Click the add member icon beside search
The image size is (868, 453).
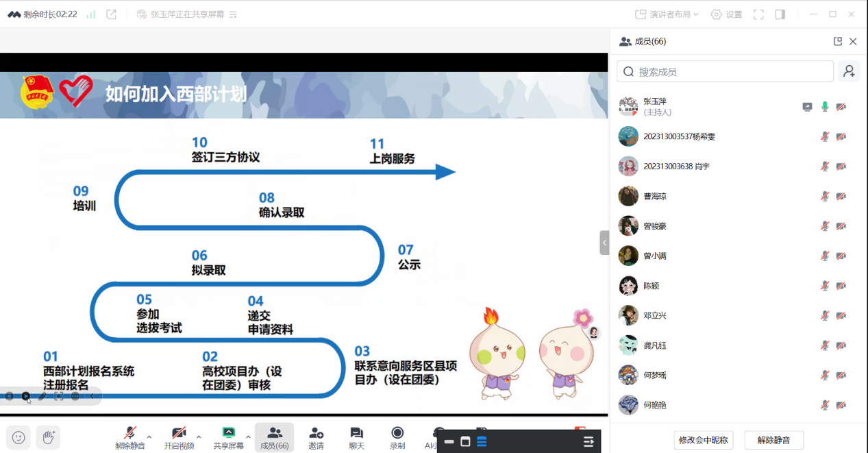click(x=850, y=71)
